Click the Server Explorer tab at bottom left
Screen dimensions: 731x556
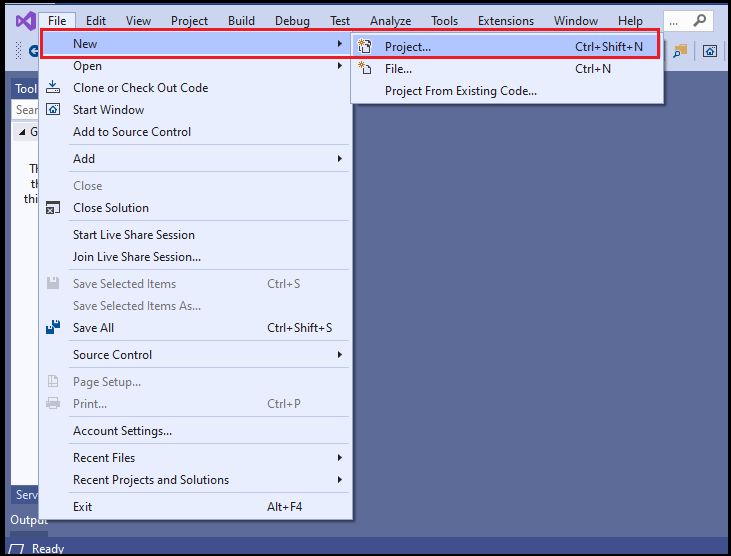click(x=26, y=494)
